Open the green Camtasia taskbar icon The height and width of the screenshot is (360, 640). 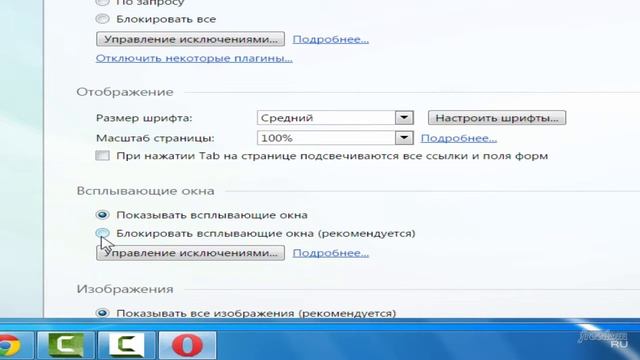pyautogui.click(x=66, y=345)
